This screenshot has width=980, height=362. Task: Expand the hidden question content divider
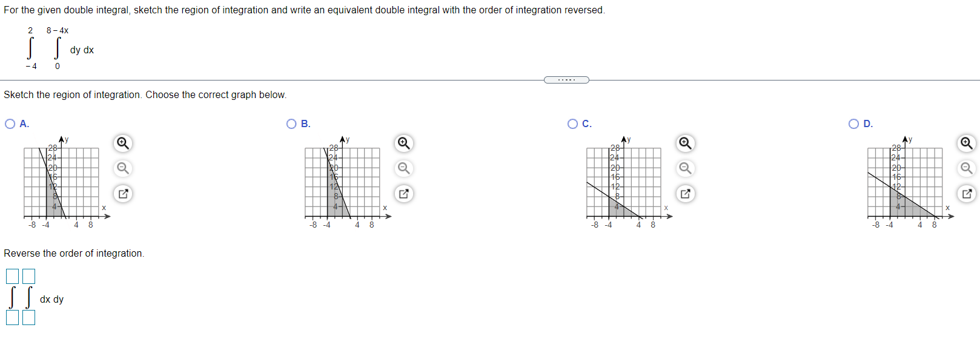point(567,79)
